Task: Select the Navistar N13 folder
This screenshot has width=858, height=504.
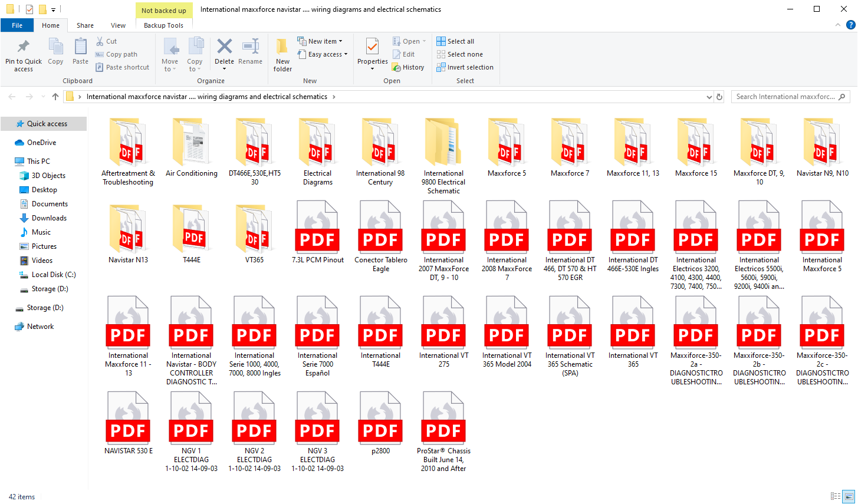Action: 129,234
